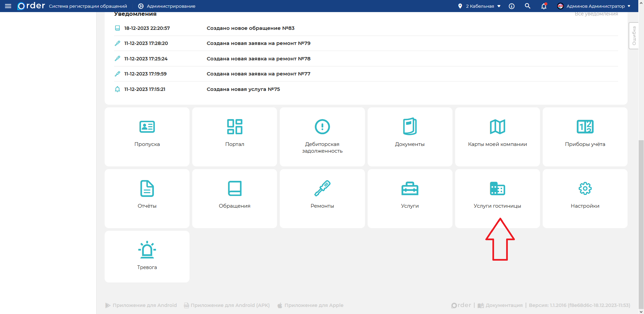The image size is (644, 314).
Task: Open the Ремонты wrench icon tile
Action: [x=322, y=188]
